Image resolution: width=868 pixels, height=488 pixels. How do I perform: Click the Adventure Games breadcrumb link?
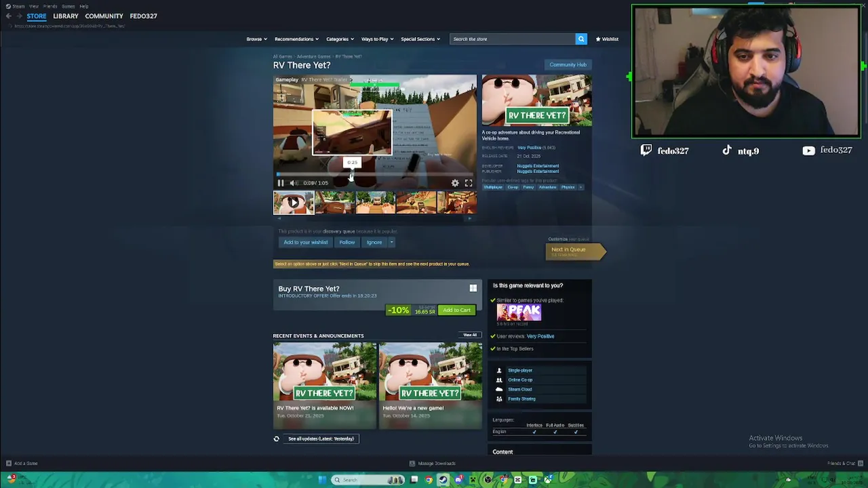click(x=313, y=56)
